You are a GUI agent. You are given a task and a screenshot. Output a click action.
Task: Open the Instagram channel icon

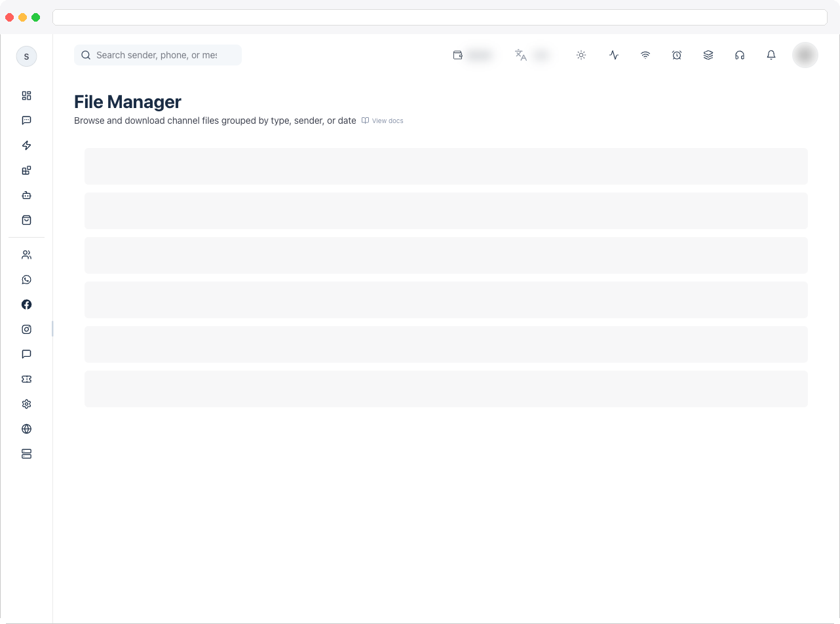pyautogui.click(x=26, y=329)
